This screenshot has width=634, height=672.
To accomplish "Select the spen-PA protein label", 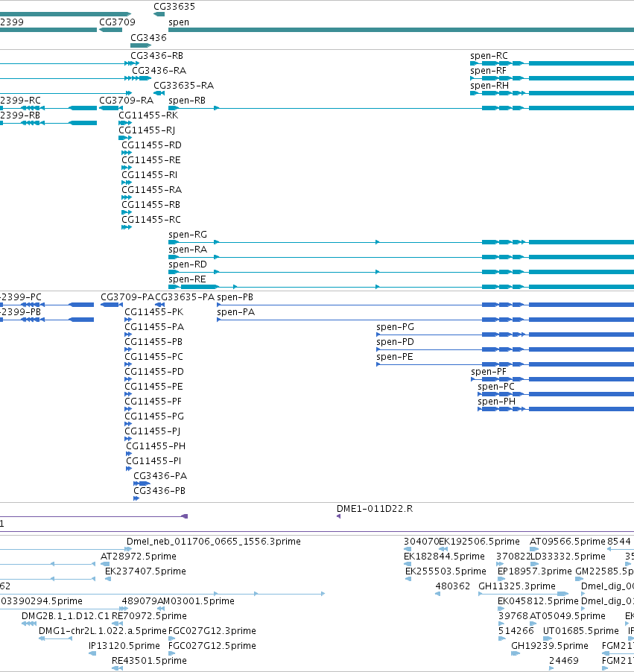I will tap(235, 312).
